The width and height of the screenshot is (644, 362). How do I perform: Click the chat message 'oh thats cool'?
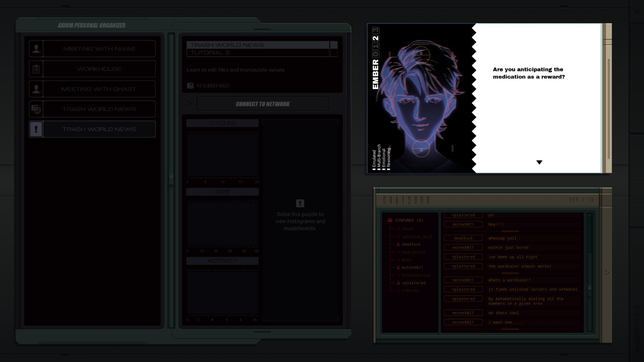pos(504,313)
